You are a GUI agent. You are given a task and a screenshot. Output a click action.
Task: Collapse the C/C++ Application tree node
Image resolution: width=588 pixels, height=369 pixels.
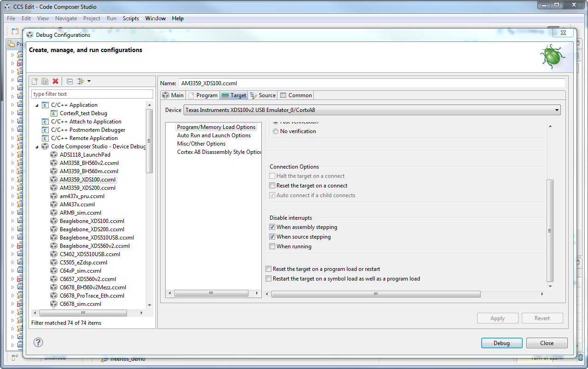(37, 105)
